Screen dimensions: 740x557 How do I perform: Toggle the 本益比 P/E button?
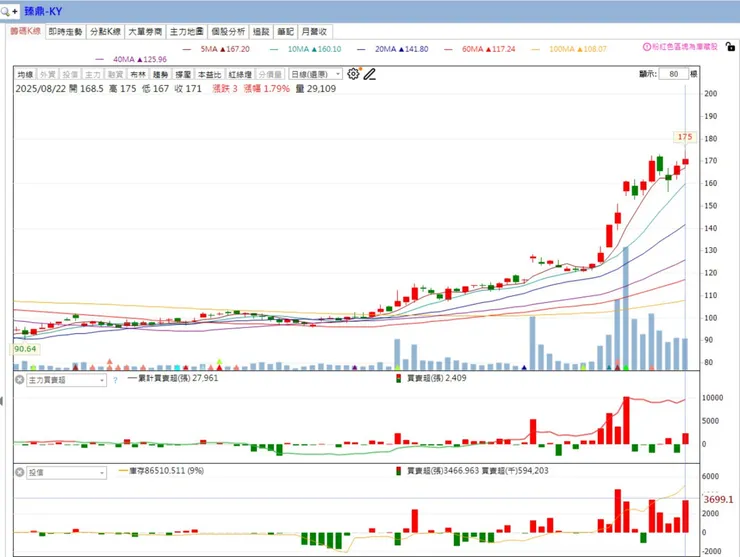pos(209,74)
